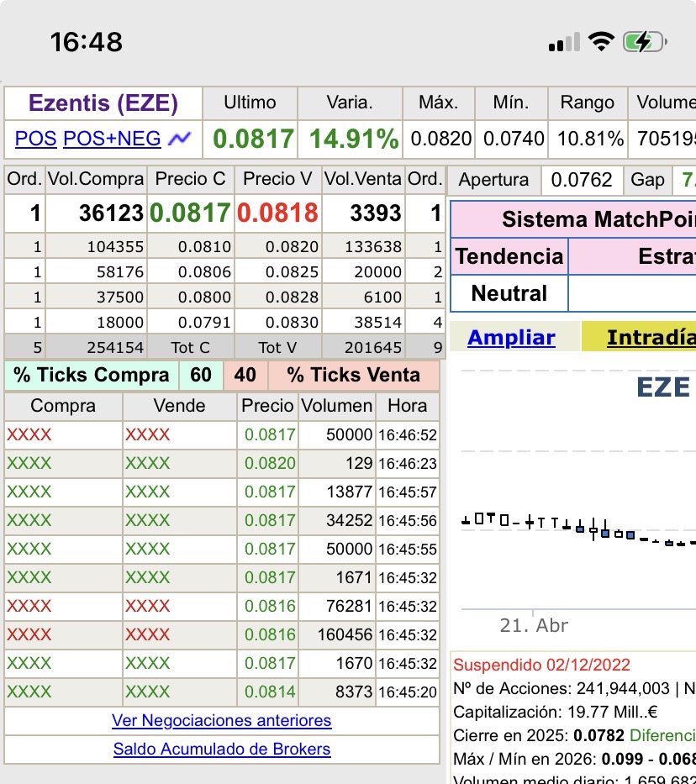Image resolution: width=696 pixels, height=784 pixels.
Task: Open Saldo Acumulado de Brokers link
Action: pyautogui.click(x=221, y=750)
